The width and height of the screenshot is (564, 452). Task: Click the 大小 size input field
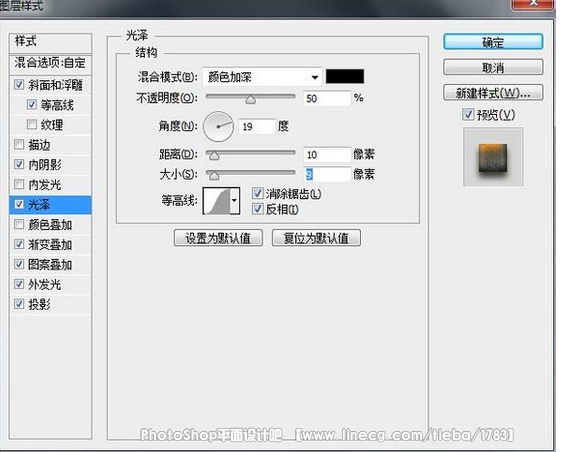[327, 174]
